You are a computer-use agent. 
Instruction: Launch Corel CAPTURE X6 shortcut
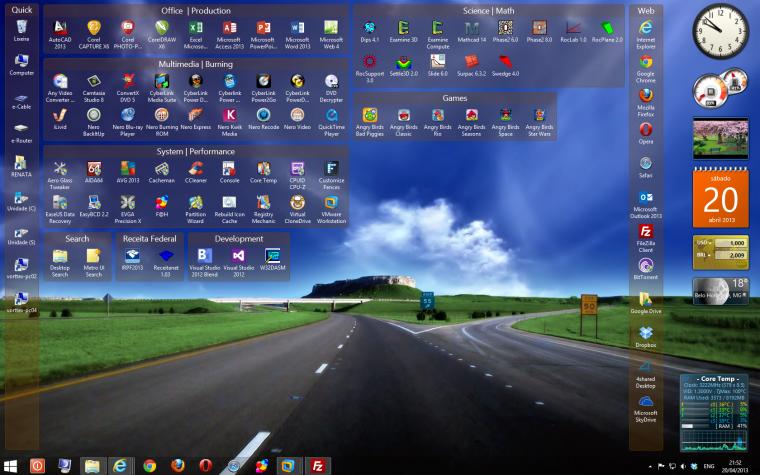[94, 34]
